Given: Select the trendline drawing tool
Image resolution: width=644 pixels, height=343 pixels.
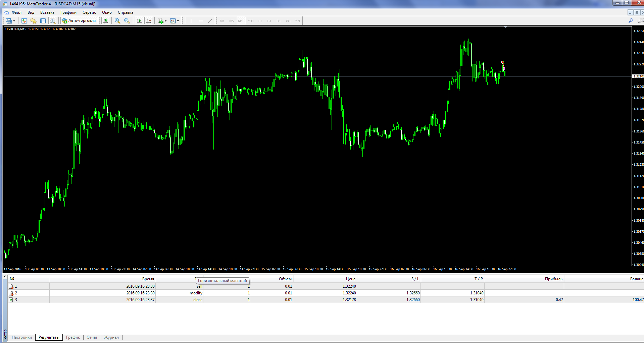Looking at the screenshot, I should point(210,21).
